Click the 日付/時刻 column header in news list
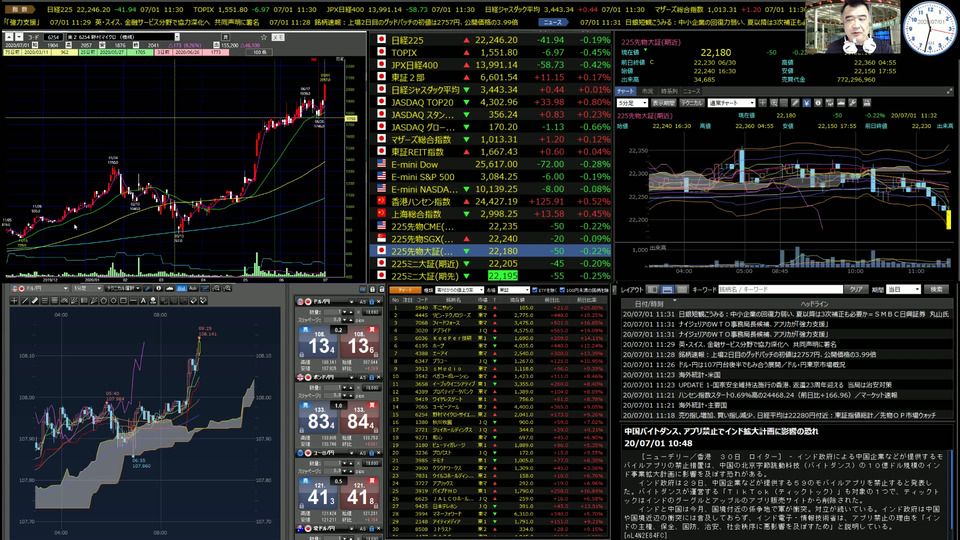Viewport: 960px width, 540px height. (x=649, y=304)
